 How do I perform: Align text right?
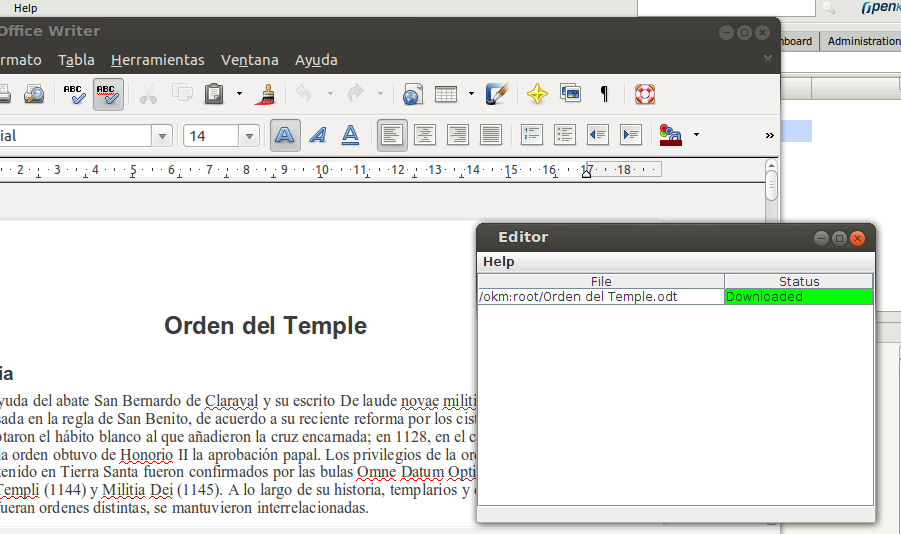(457, 135)
